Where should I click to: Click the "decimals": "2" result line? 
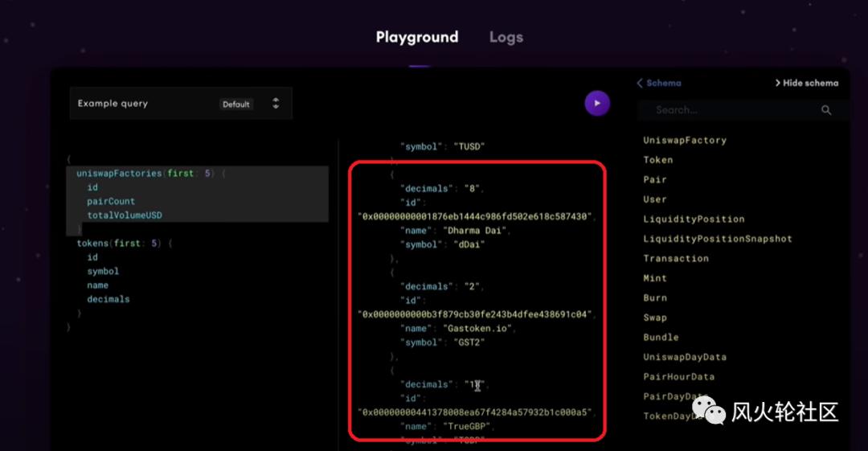pos(442,286)
